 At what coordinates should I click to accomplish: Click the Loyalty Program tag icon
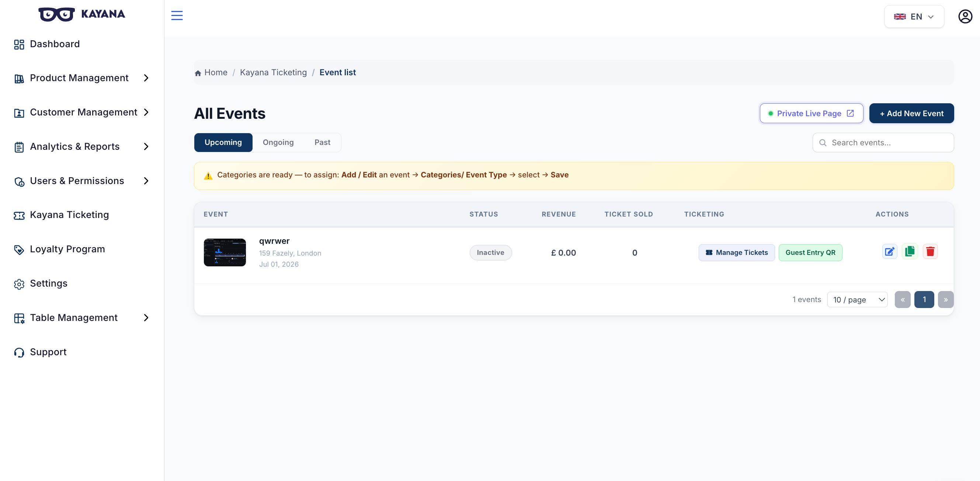[x=19, y=250]
